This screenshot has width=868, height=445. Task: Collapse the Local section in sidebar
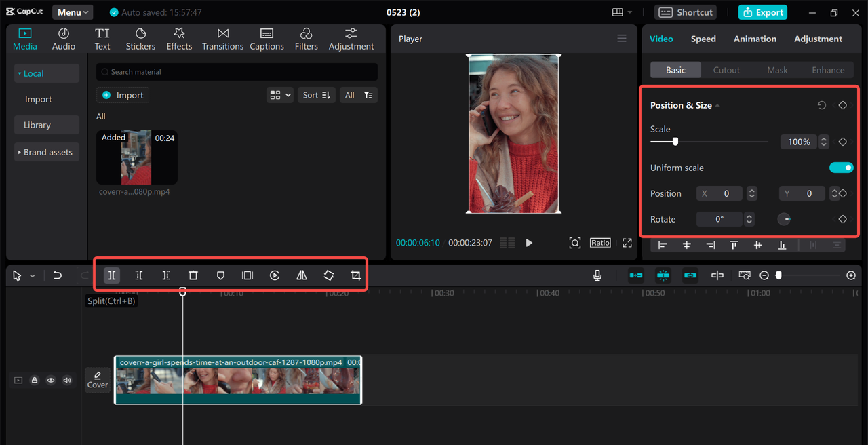pos(47,73)
